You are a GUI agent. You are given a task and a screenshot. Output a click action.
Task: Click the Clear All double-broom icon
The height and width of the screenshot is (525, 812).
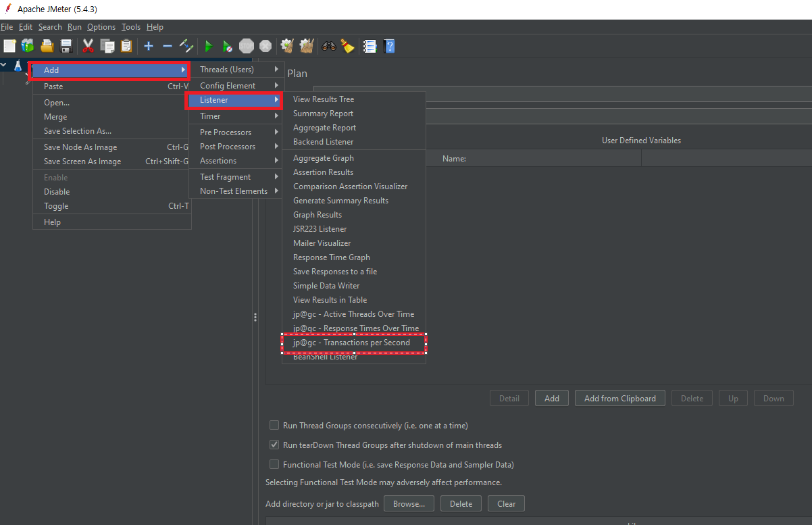point(307,46)
